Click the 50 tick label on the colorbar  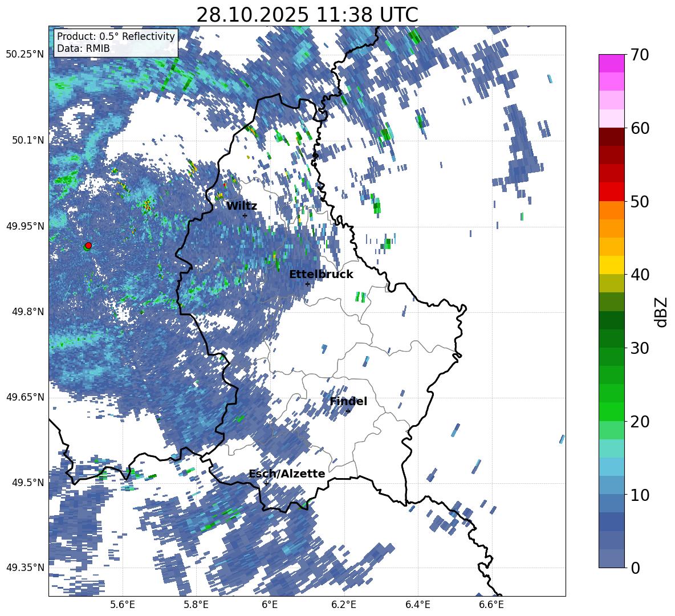tap(640, 201)
